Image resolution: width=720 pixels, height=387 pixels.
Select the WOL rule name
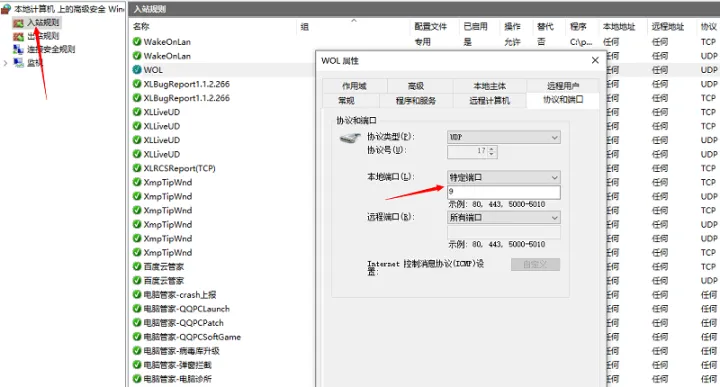click(153, 70)
